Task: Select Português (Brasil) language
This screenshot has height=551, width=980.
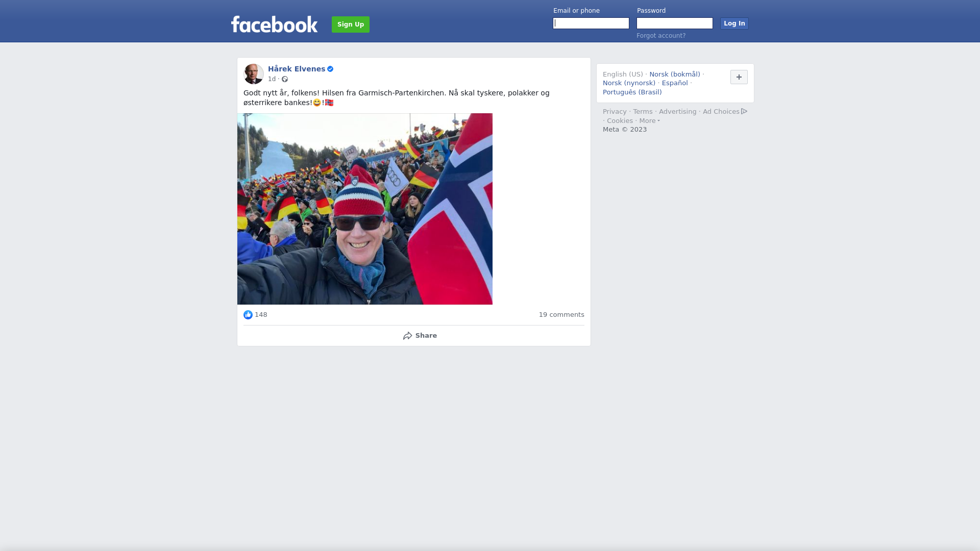Action: click(632, 92)
